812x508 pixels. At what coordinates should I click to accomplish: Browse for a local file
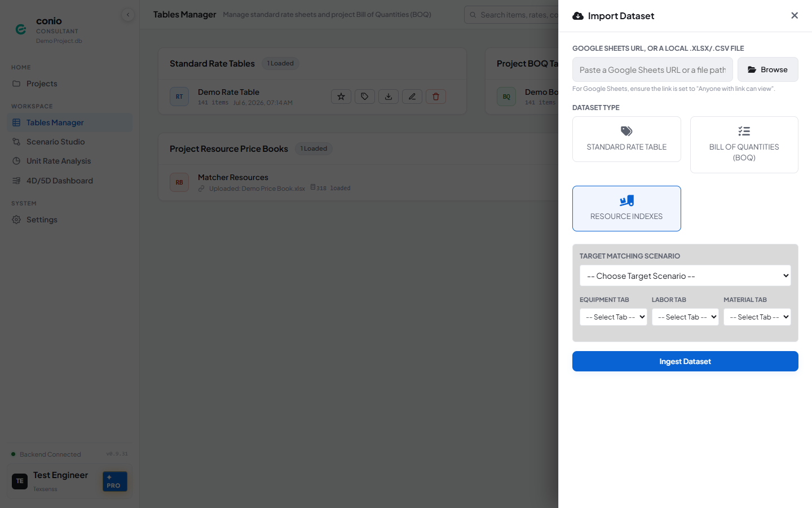point(768,69)
